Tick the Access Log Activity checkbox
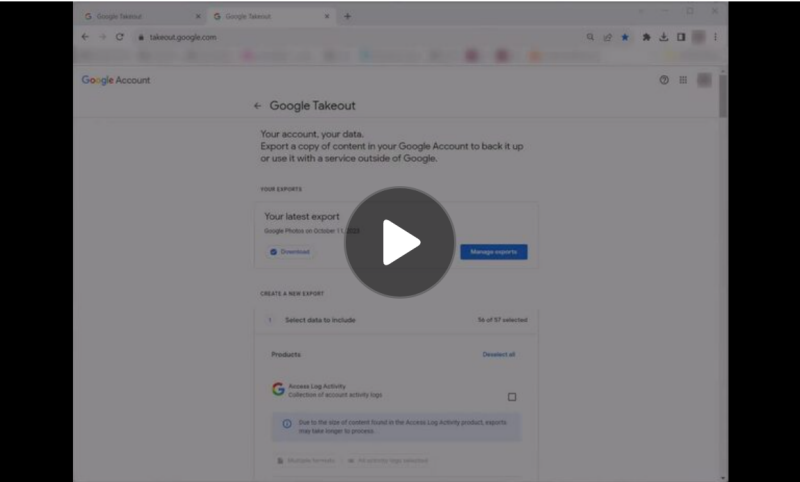This screenshot has width=800, height=482. tap(512, 397)
